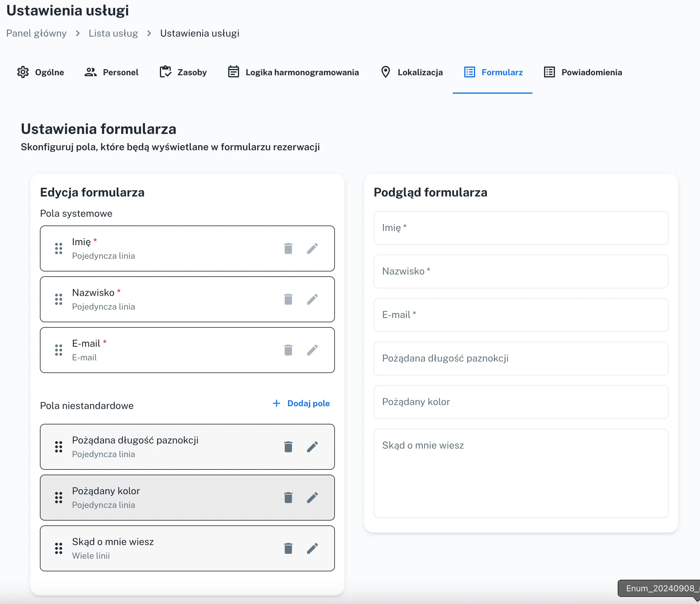Edit the Imię system field
Viewport: 700px width, 604px height.
tap(312, 248)
